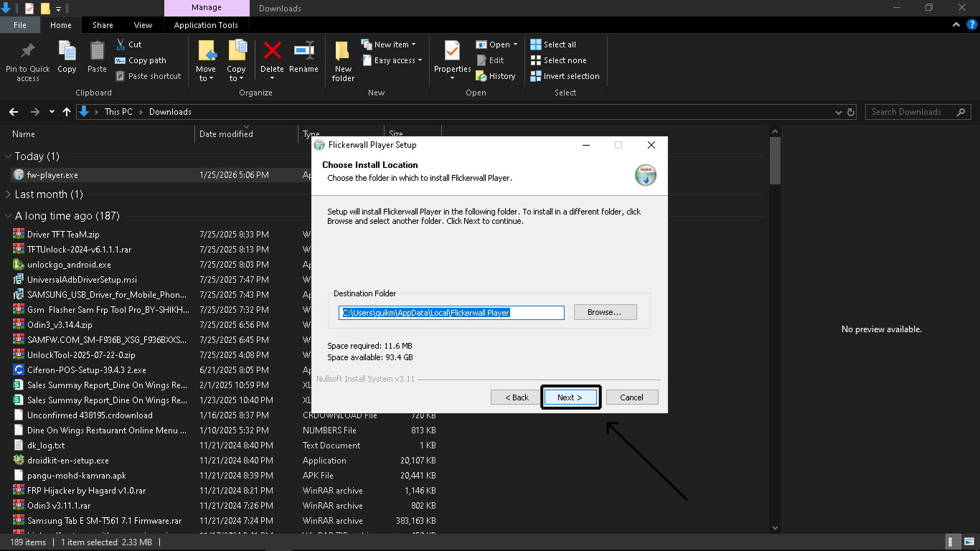This screenshot has height=551, width=980.
Task: Open the File menu tab
Action: click(x=20, y=25)
